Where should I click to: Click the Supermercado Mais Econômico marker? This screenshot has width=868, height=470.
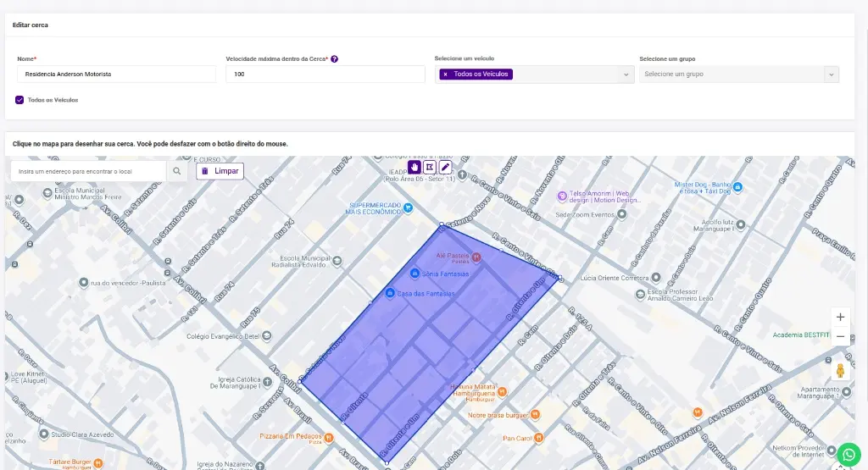(x=409, y=208)
